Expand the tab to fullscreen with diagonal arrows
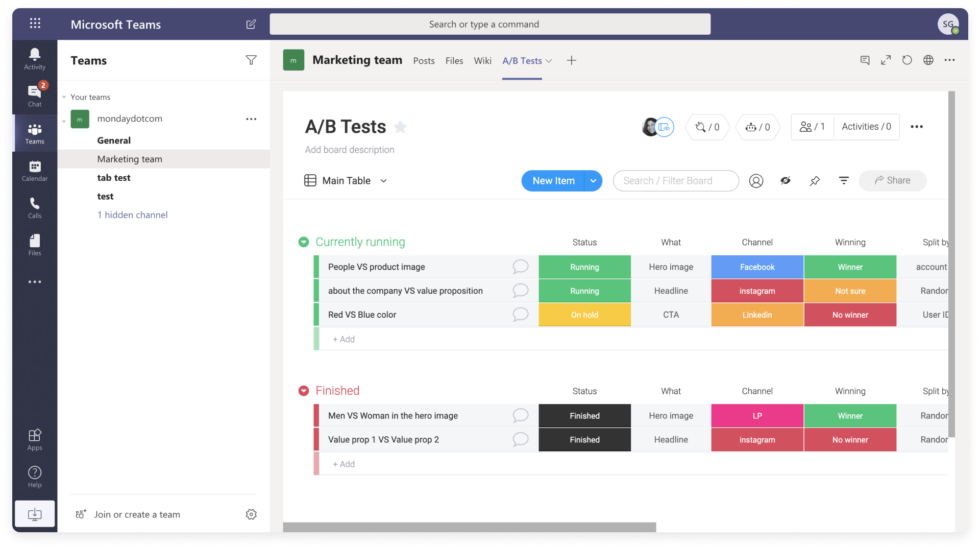The width and height of the screenshot is (980, 546). click(886, 60)
